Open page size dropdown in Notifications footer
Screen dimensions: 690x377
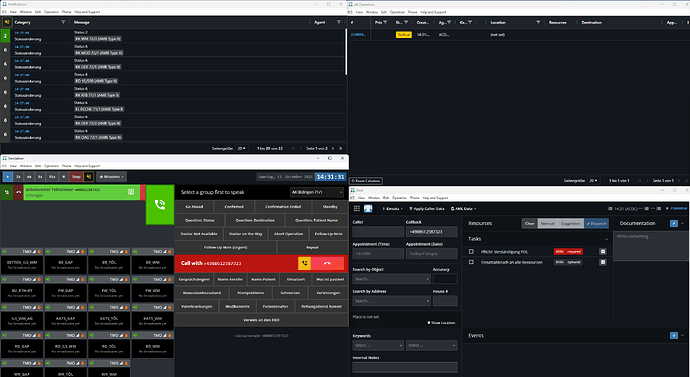click(x=242, y=149)
